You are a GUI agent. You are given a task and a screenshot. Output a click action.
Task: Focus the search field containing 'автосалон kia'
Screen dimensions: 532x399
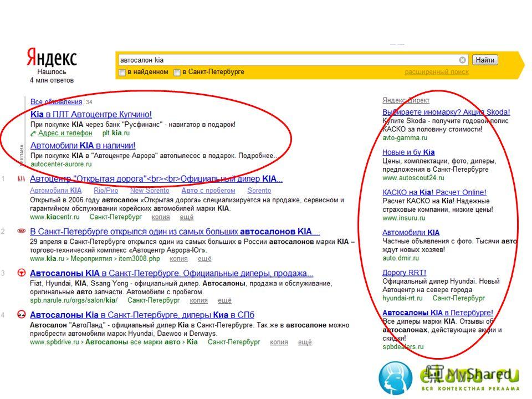(x=293, y=60)
